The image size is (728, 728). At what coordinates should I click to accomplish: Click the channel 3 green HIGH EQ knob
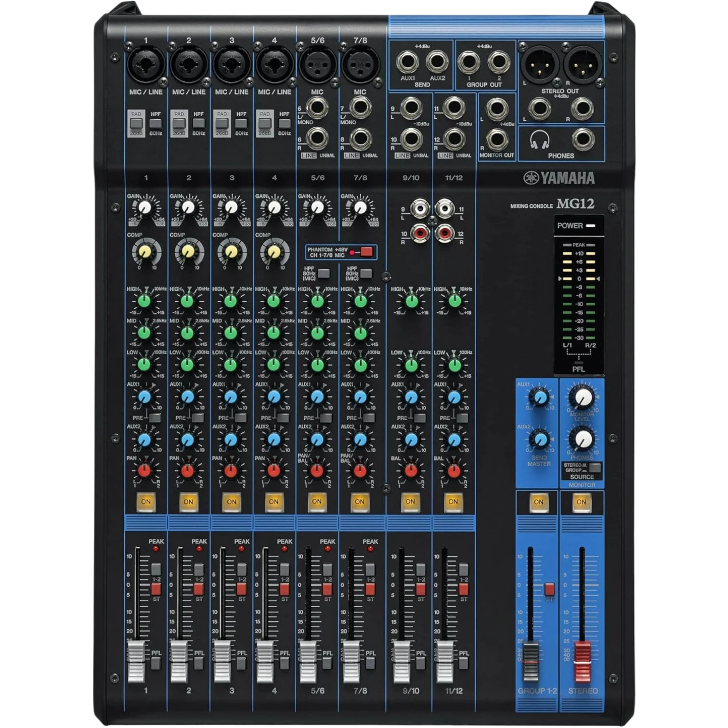231,301
